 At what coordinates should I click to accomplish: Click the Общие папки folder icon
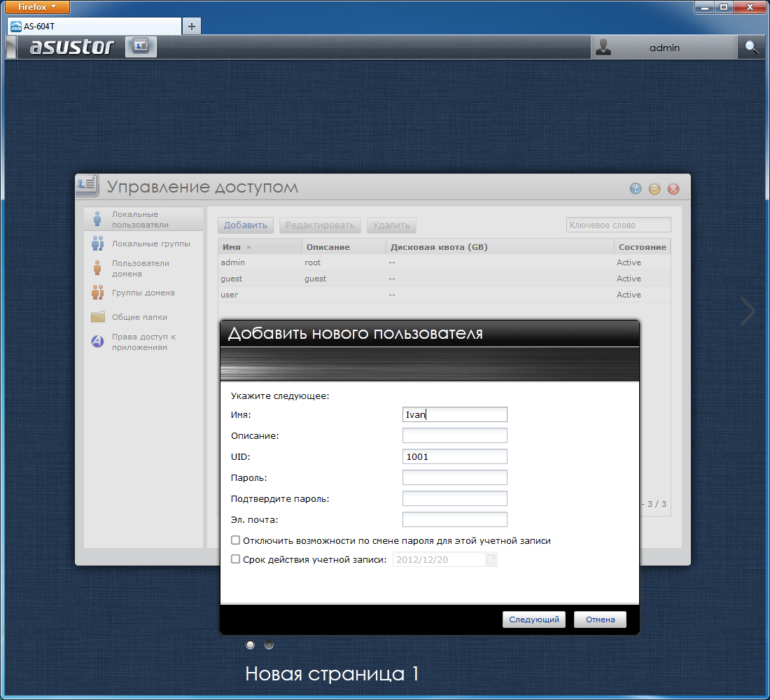coord(98,317)
